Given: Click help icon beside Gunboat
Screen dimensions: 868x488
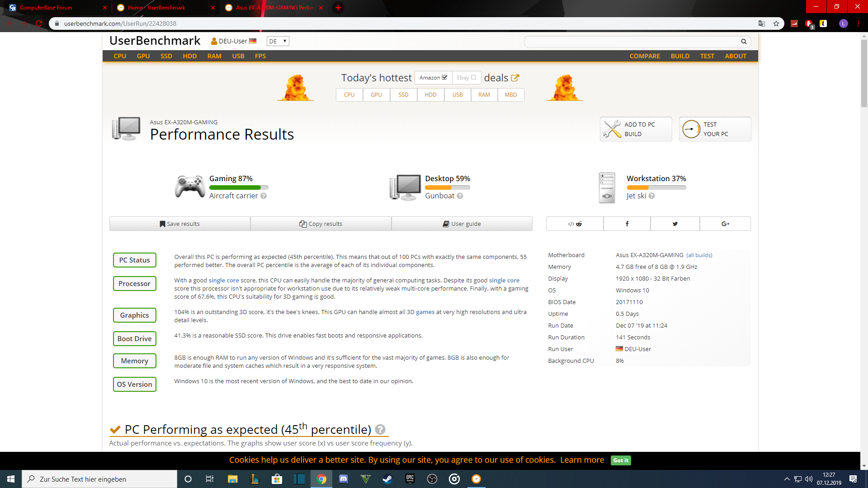Looking at the screenshot, I should (460, 196).
